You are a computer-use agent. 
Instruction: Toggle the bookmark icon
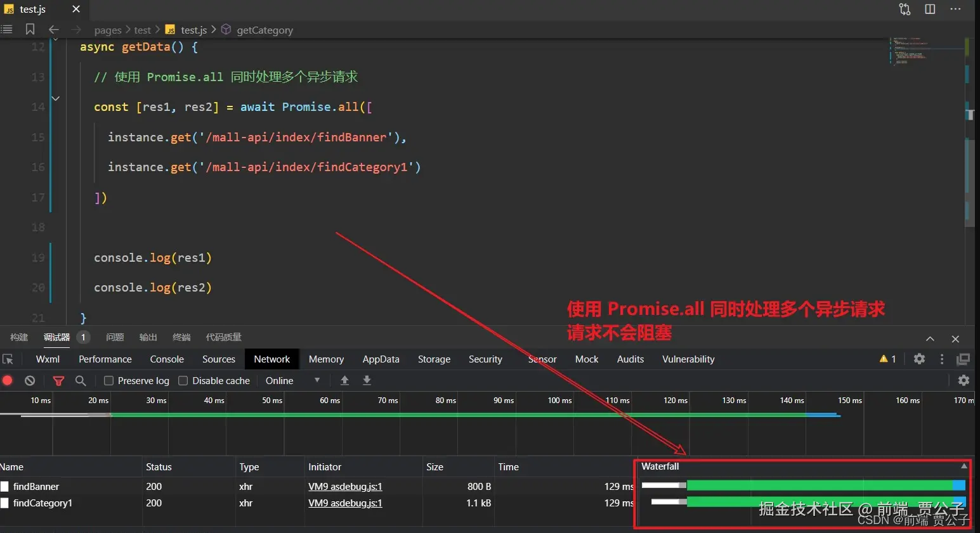coord(30,29)
